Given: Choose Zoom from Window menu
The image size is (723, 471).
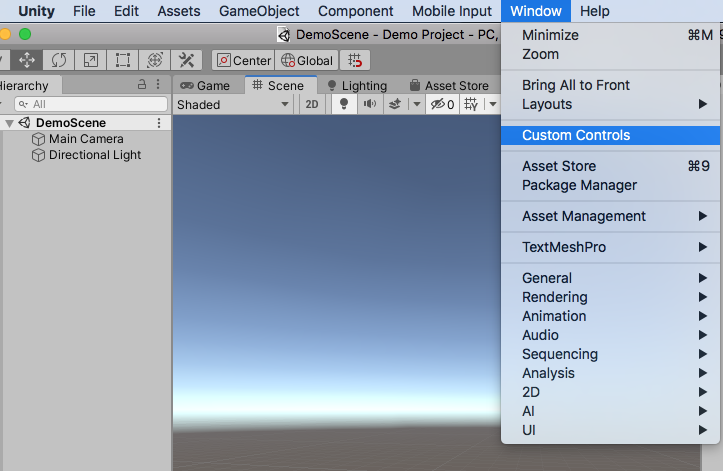Looking at the screenshot, I should pos(610,54).
